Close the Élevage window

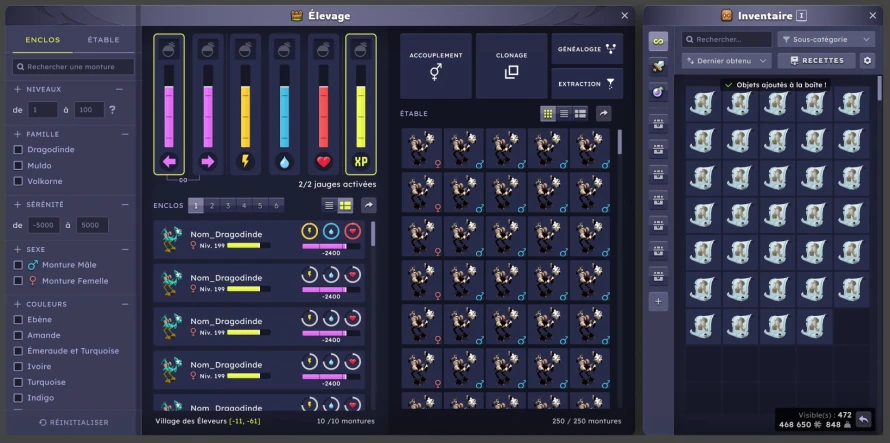point(624,16)
